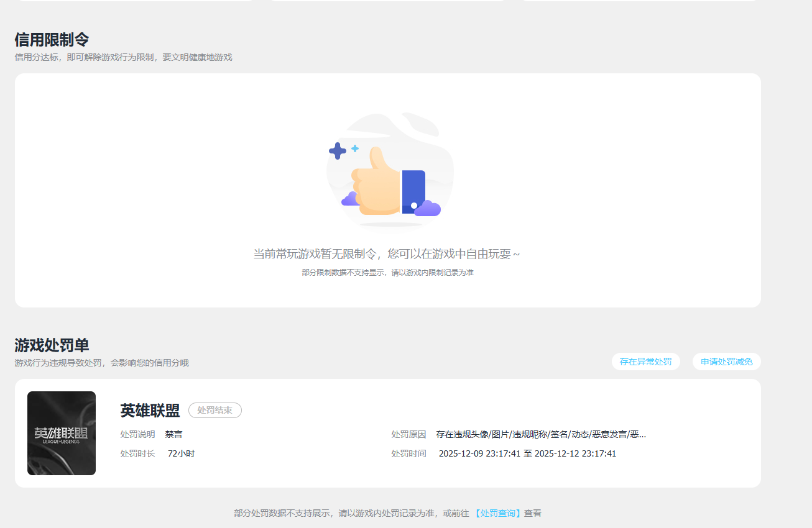Click the 存在异常处罚 button
This screenshot has width=812, height=528.
coord(645,362)
